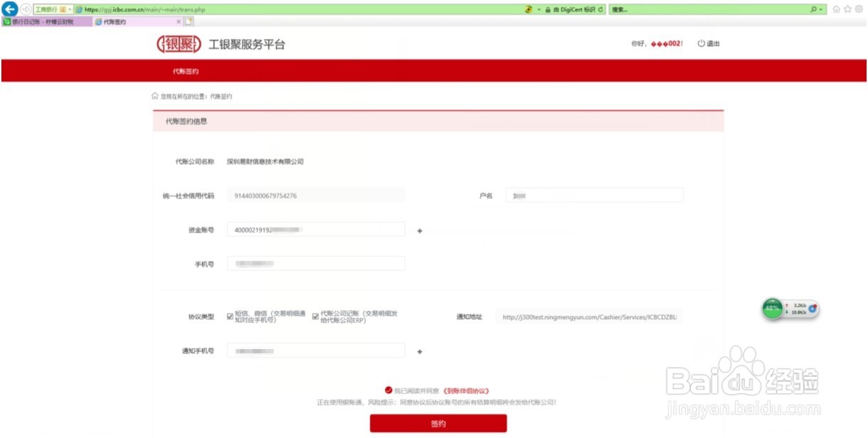Screen dimensions: 868x438
Task: Click the home icon in breadcrumb
Action: [x=155, y=96]
